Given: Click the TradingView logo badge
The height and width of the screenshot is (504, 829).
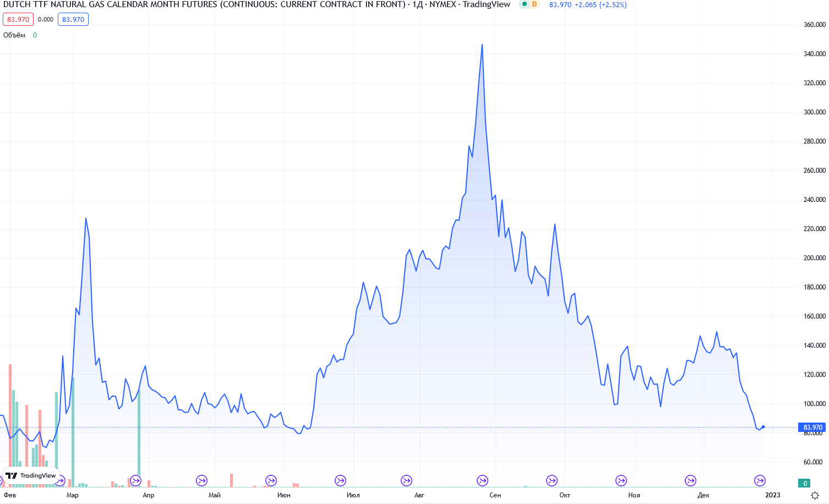Looking at the screenshot, I should (31, 475).
